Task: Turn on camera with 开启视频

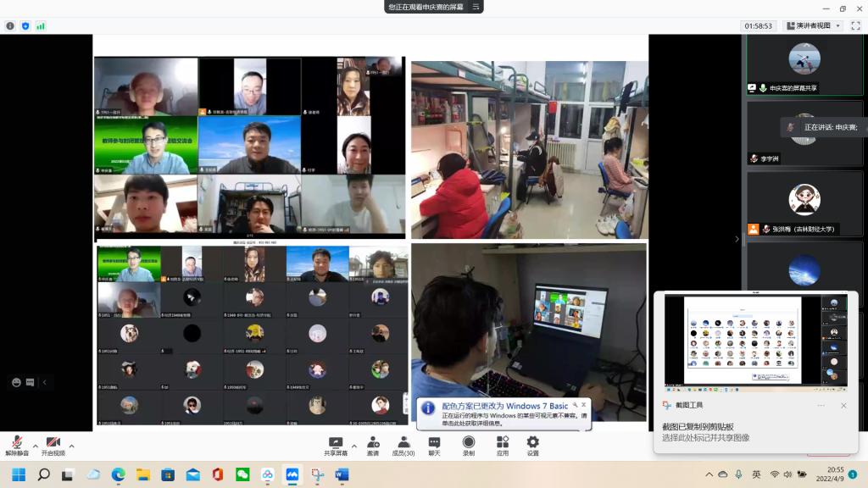Action: pyautogui.click(x=53, y=446)
